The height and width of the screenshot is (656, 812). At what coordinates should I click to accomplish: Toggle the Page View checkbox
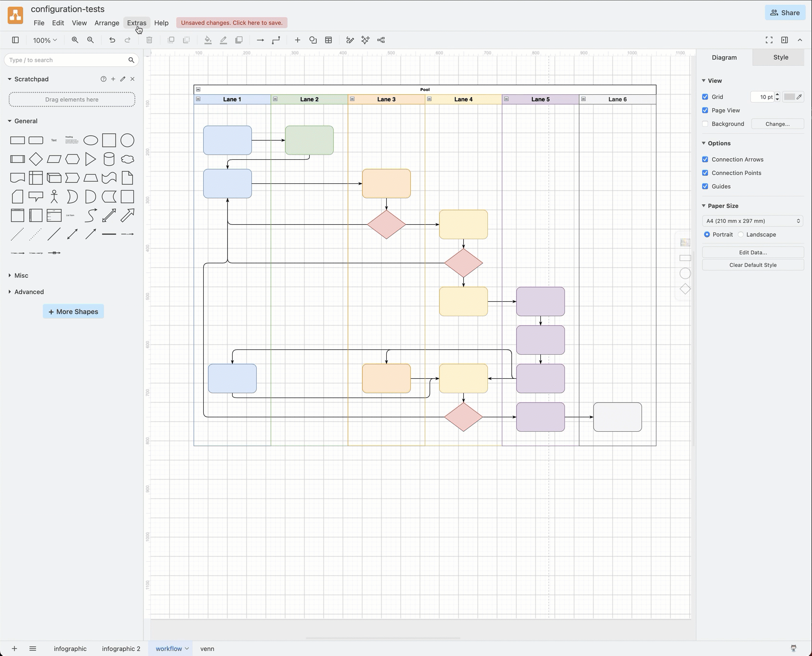coord(705,110)
